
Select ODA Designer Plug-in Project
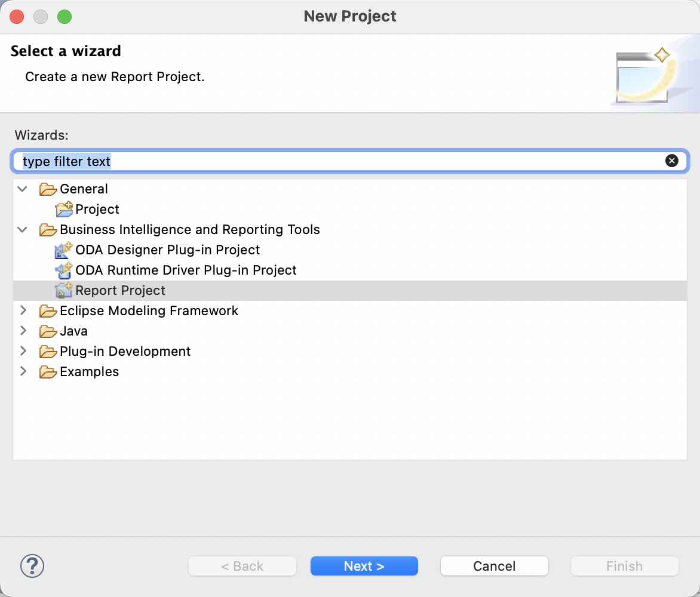pyautogui.click(x=167, y=250)
